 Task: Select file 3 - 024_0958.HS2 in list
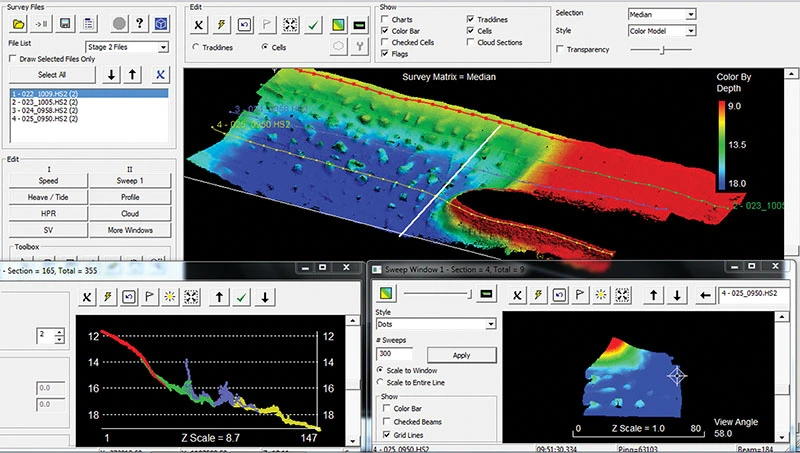(x=45, y=111)
